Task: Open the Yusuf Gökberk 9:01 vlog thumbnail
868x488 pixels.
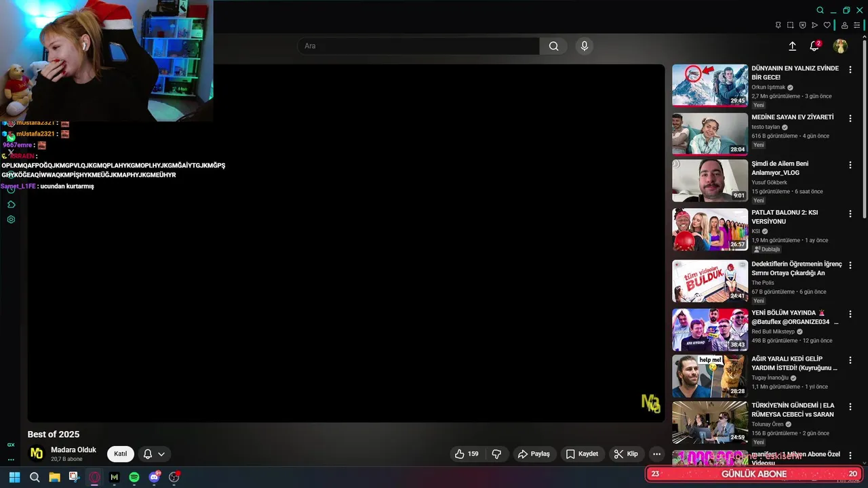Action: 710,180
